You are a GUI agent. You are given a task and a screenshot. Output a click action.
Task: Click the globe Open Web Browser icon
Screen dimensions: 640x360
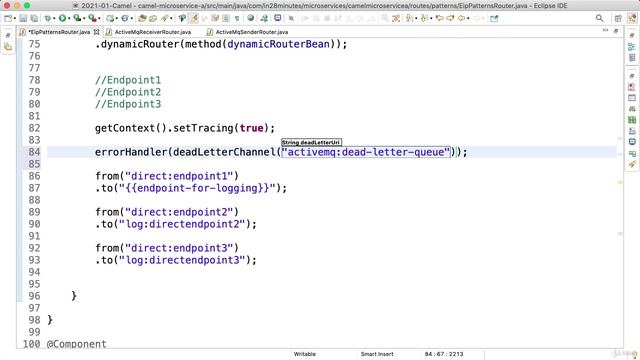click(251, 18)
